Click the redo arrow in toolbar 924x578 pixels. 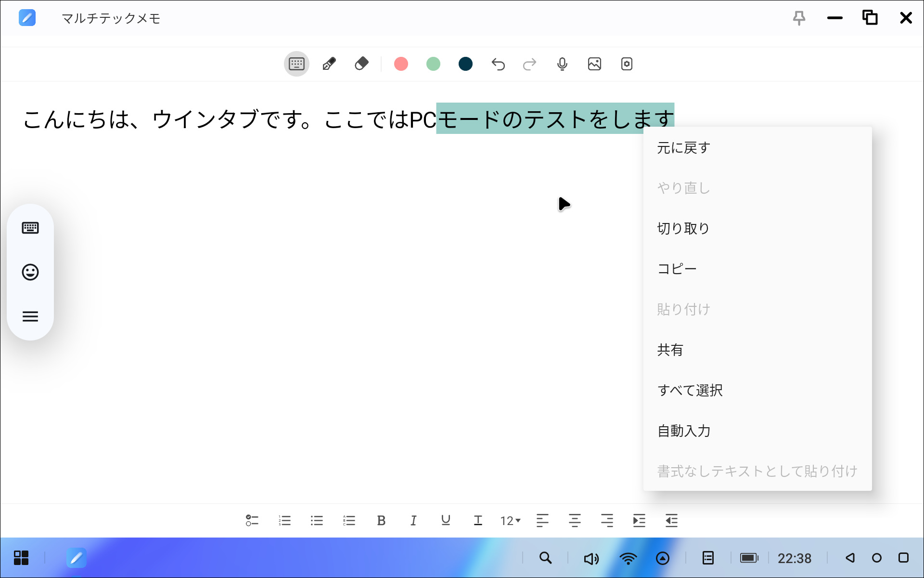(530, 64)
